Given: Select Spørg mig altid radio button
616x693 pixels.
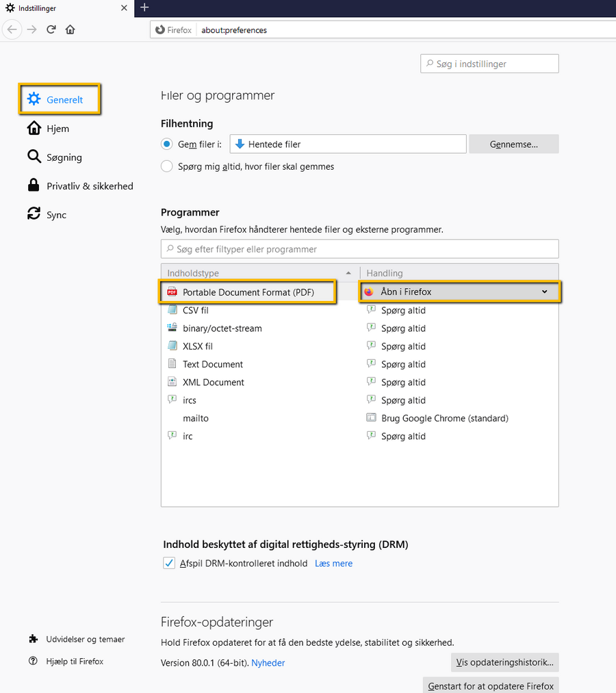Looking at the screenshot, I should [x=167, y=166].
